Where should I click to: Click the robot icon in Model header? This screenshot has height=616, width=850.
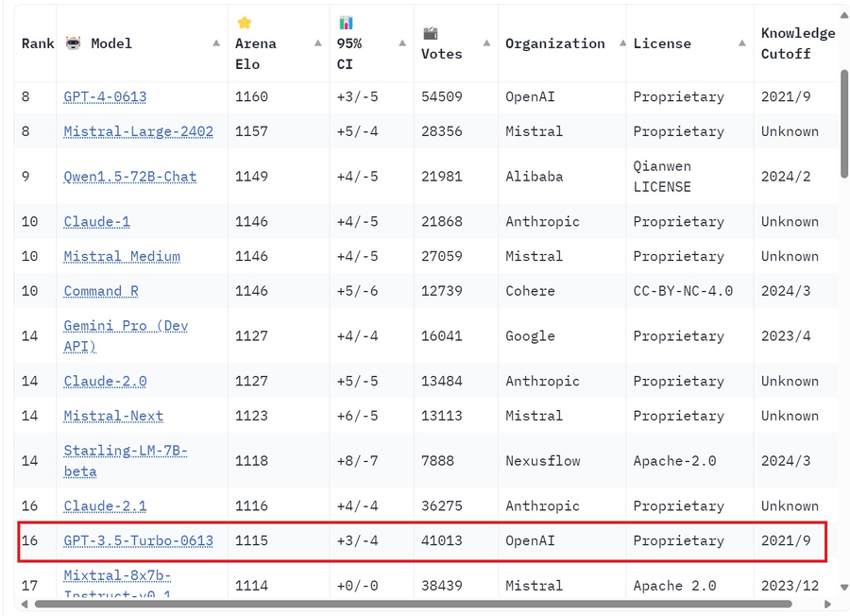(x=74, y=43)
